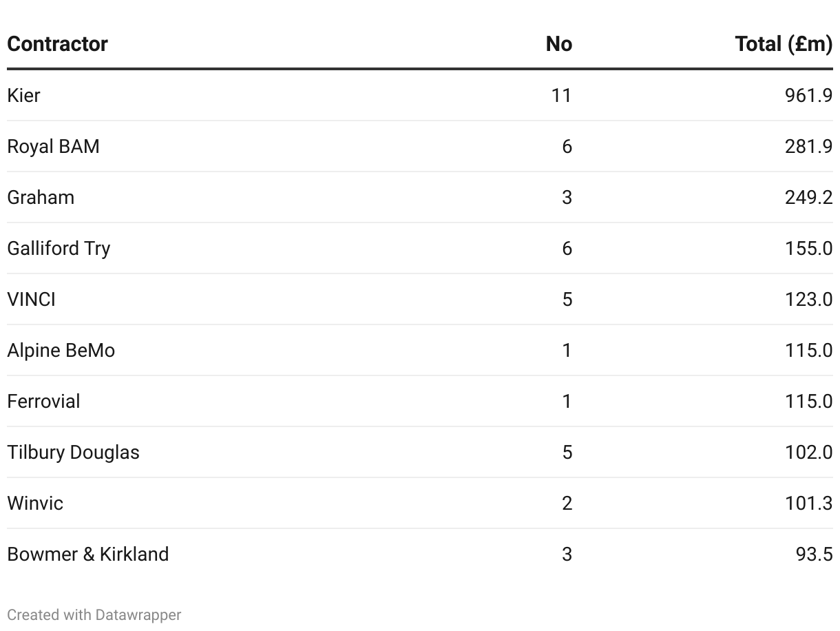This screenshot has height=631, width=840.
Task: Select the Tilbury Douglas name cell
Action: 74,453
